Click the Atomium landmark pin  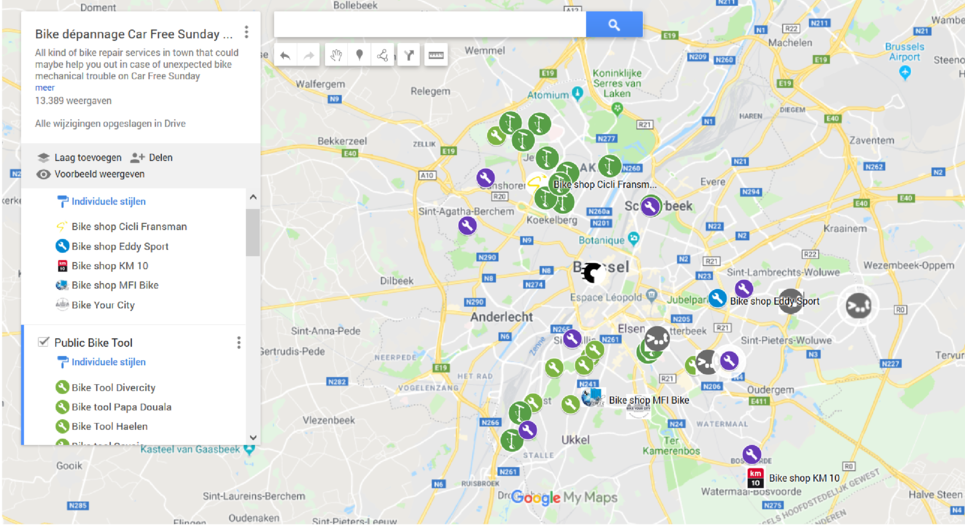(577, 94)
